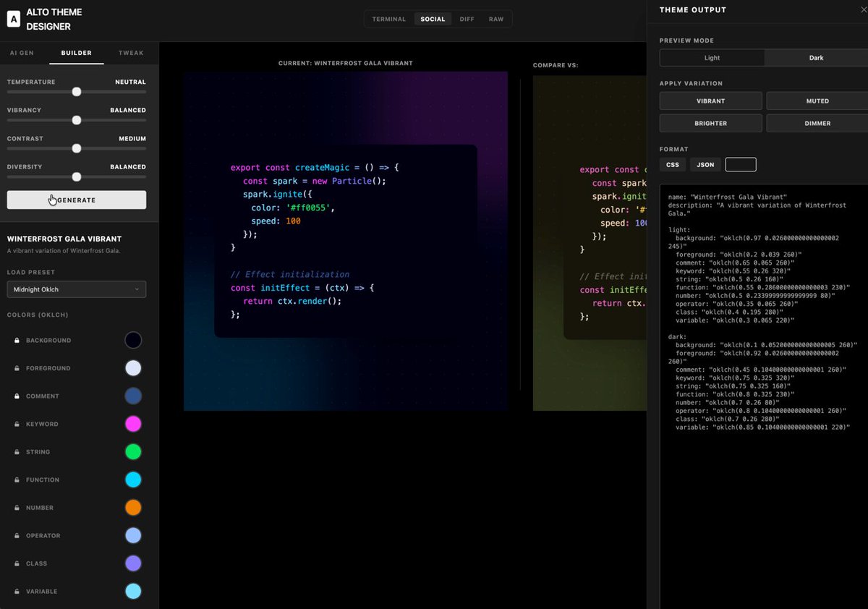Click inside the theme output text area
The width and height of the screenshot is (868, 609).
click(764, 396)
